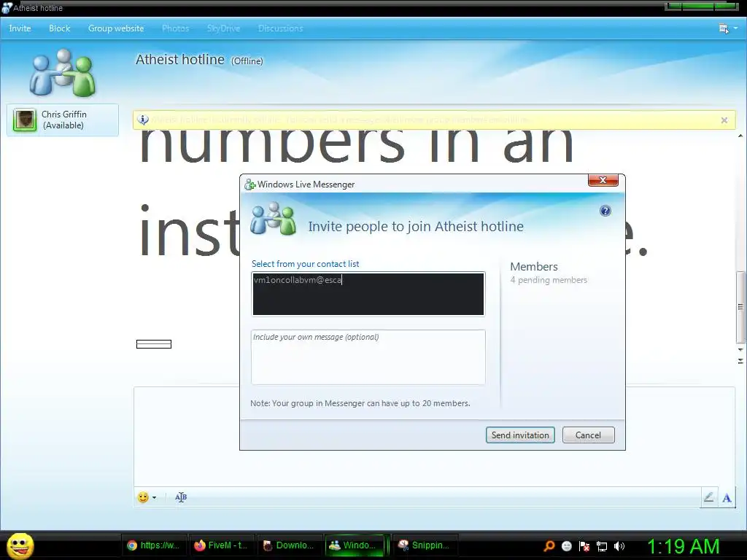Click the Members heading in dialog
Image resolution: width=747 pixels, height=560 pixels.
(x=534, y=267)
